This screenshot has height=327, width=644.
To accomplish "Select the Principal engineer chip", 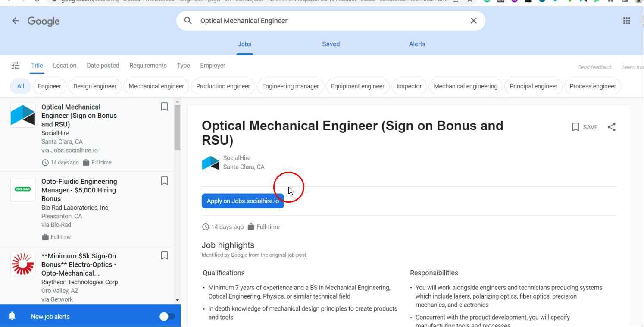I will (x=534, y=86).
